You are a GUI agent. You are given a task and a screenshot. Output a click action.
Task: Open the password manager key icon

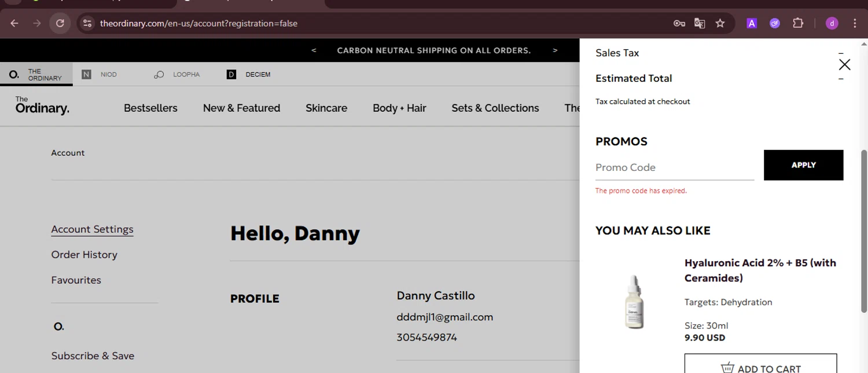(679, 23)
